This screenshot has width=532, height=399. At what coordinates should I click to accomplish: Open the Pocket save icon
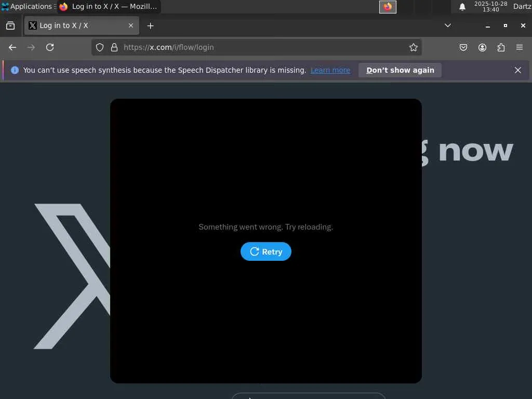463,47
